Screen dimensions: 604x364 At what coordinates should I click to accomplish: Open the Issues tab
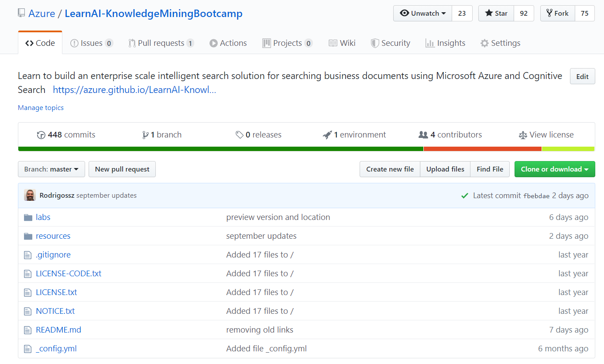coord(92,43)
